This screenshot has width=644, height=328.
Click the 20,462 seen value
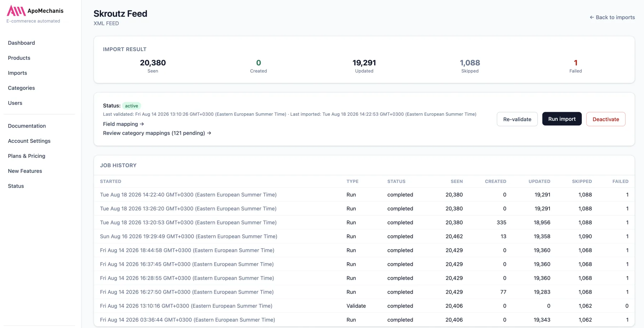454,237
